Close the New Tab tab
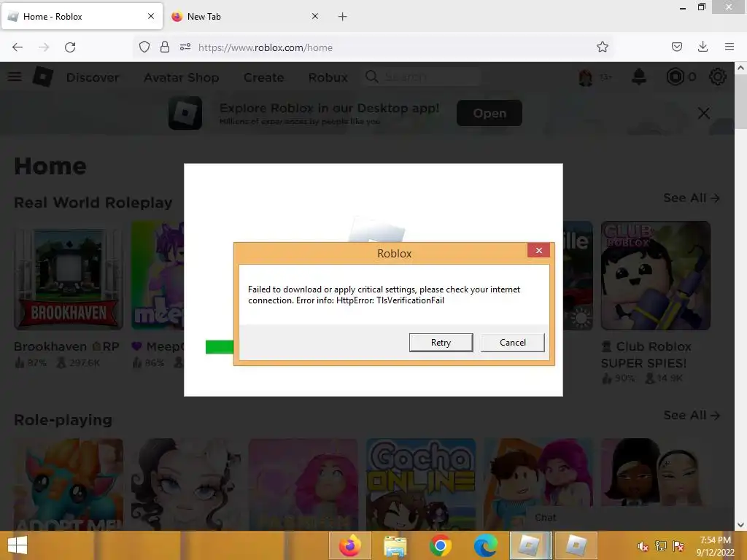 pos(315,16)
